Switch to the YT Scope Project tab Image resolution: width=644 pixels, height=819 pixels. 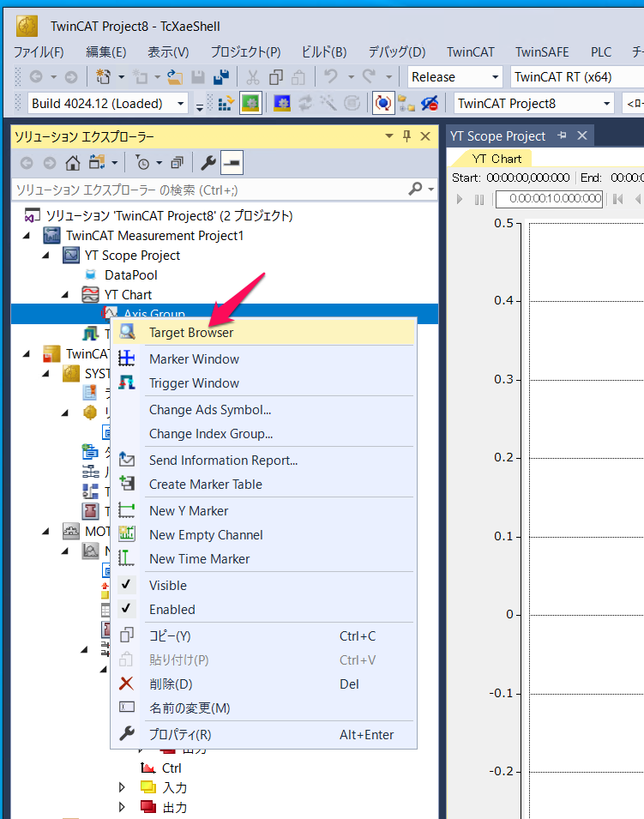pos(497,136)
